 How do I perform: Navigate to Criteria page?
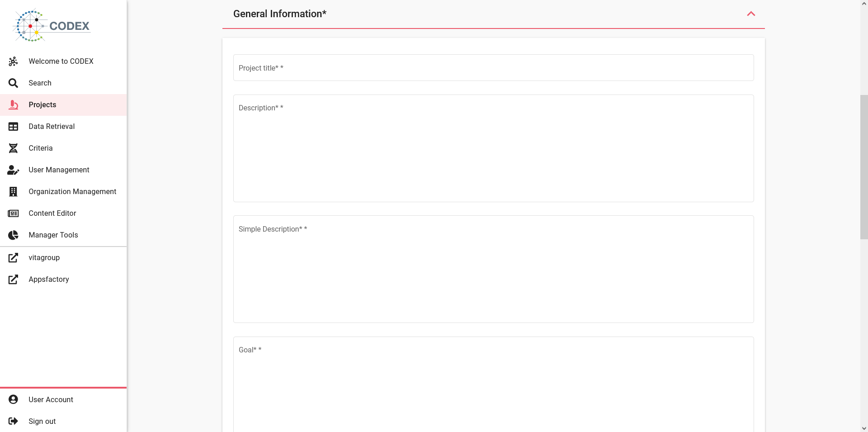pyautogui.click(x=63, y=148)
